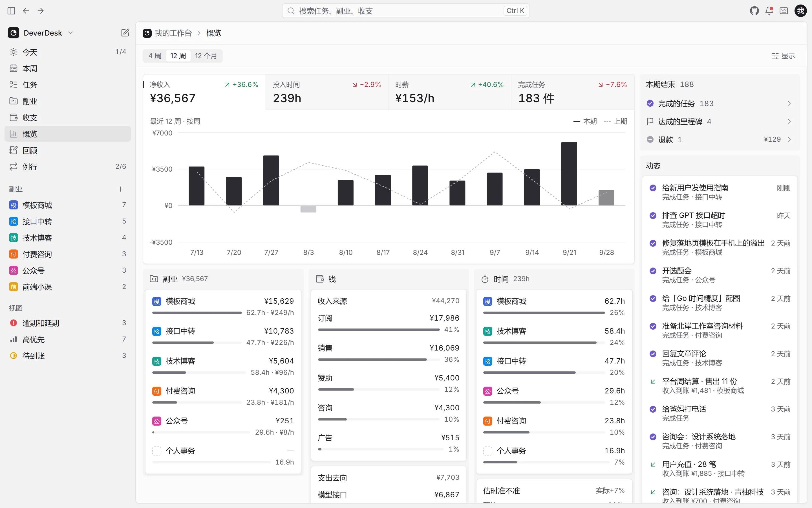Expand the 退款 1 row

click(720, 139)
